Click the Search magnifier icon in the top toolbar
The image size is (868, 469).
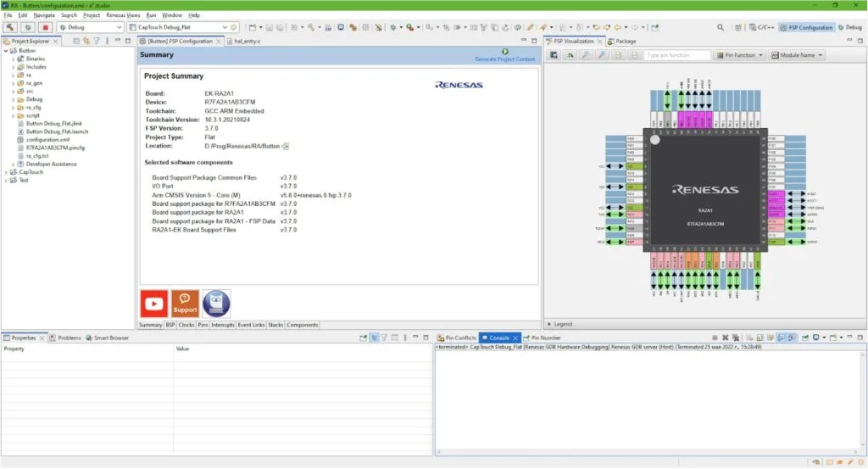point(721,27)
